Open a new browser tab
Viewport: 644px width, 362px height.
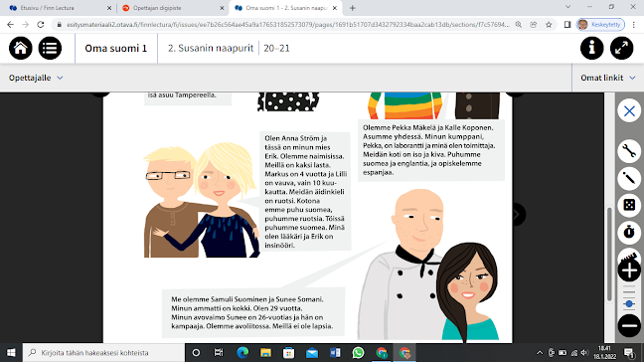point(353,8)
